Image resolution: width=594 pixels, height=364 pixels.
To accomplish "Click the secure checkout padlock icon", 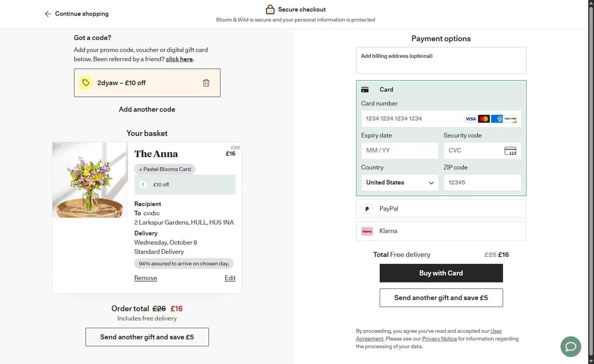I will [270, 10].
